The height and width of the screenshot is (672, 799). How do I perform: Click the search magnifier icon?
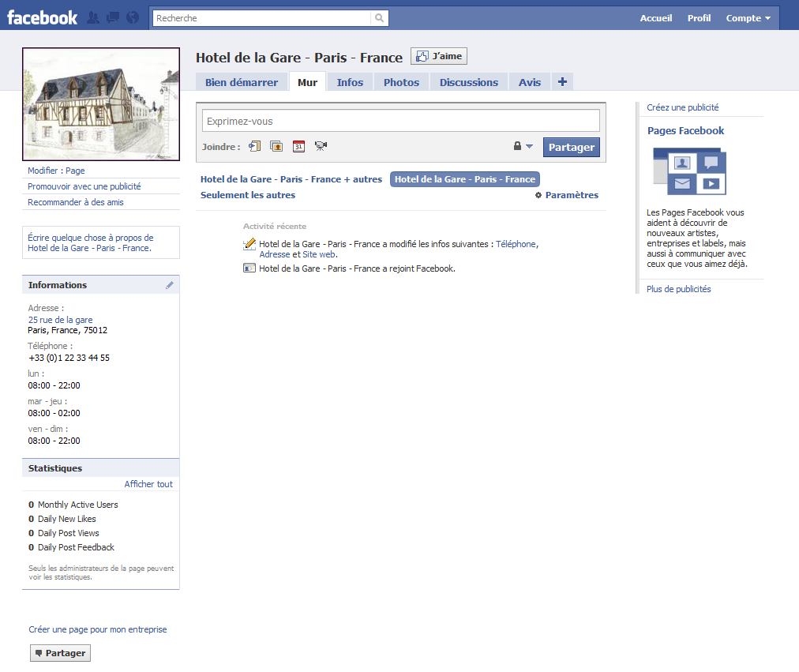[379, 18]
